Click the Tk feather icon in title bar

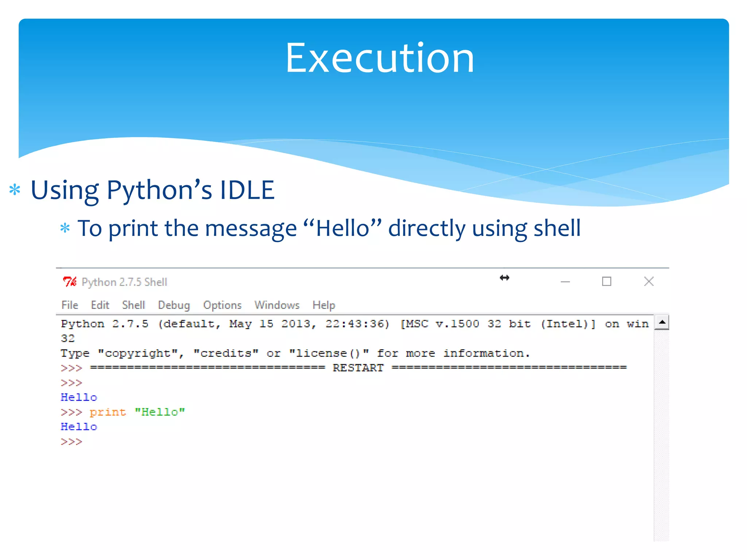69,282
